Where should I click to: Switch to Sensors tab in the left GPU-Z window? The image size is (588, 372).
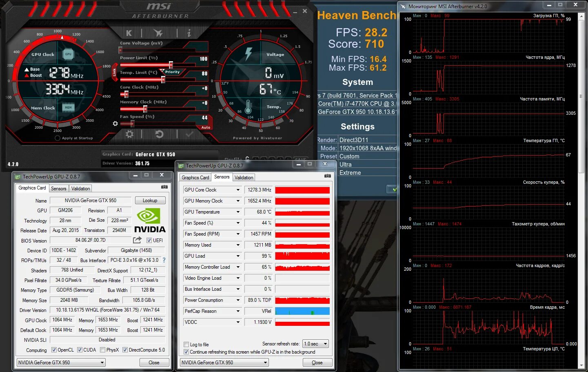tap(58, 189)
